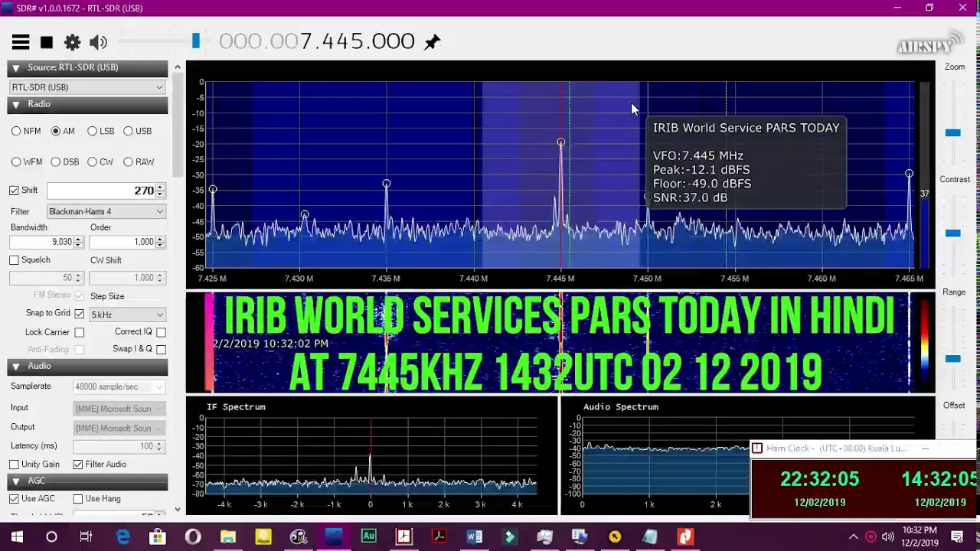Click the Order value field
The height and width of the screenshot is (551, 980).
(x=122, y=242)
